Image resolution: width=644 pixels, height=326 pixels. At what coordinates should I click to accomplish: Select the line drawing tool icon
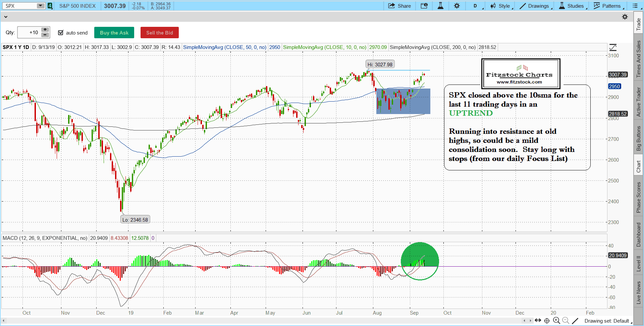tap(575, 321)
